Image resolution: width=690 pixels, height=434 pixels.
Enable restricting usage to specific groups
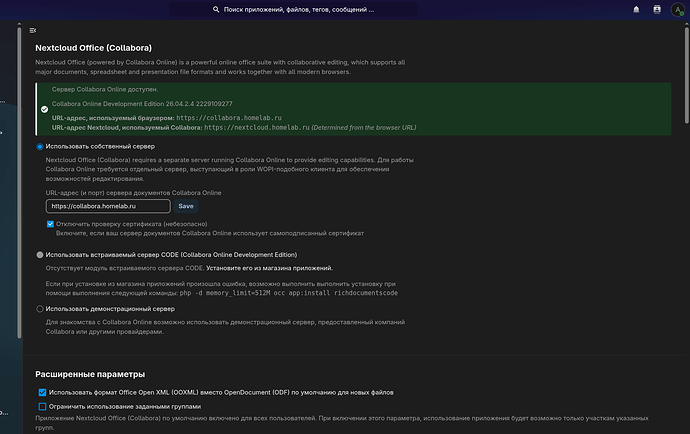[x=42, y=406]
